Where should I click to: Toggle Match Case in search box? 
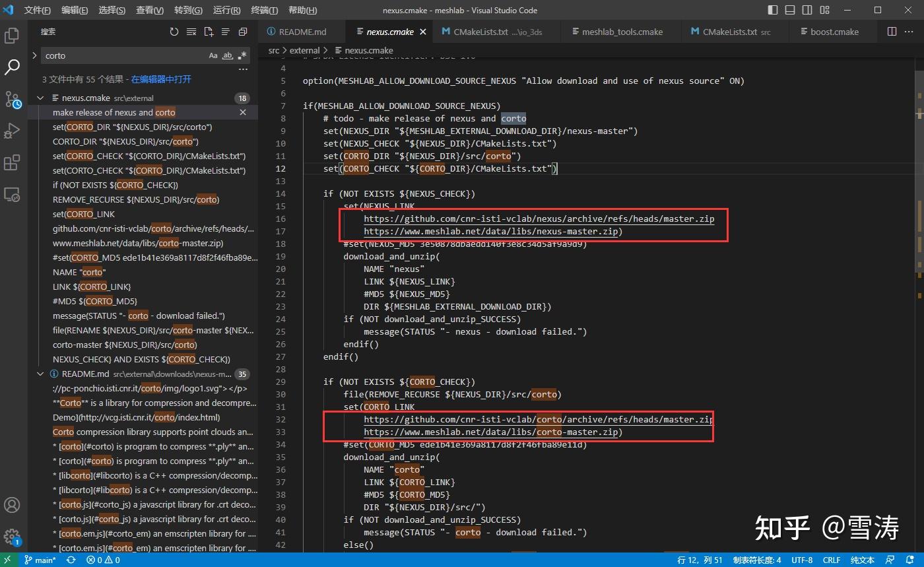tap(213, 55)
